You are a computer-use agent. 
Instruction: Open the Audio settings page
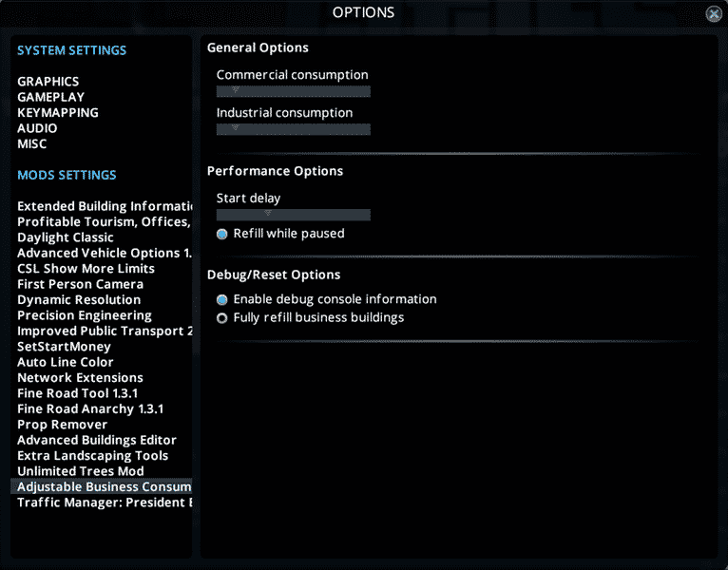coord(37,128)
